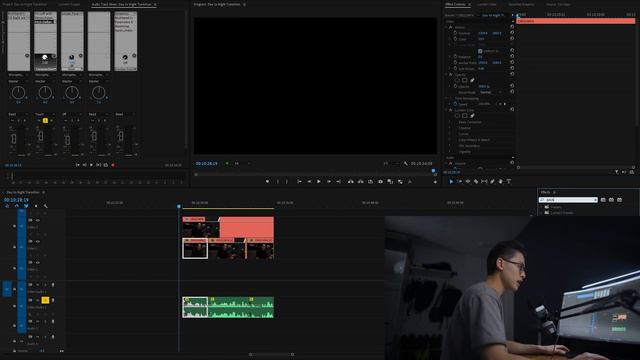This screenshot has width=640, height=360.
Task: Expand Time Remapping effect
Action: [447, 98]
